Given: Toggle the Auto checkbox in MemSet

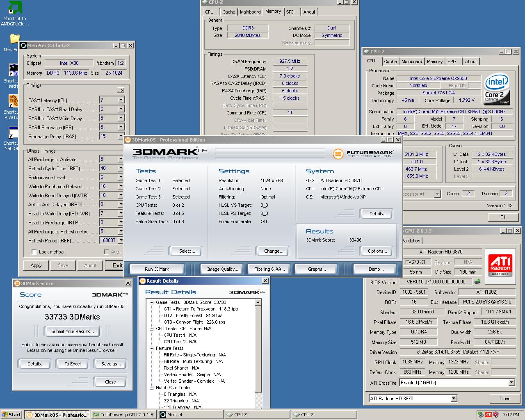Looking at the screenshot, I should (106, 252).
